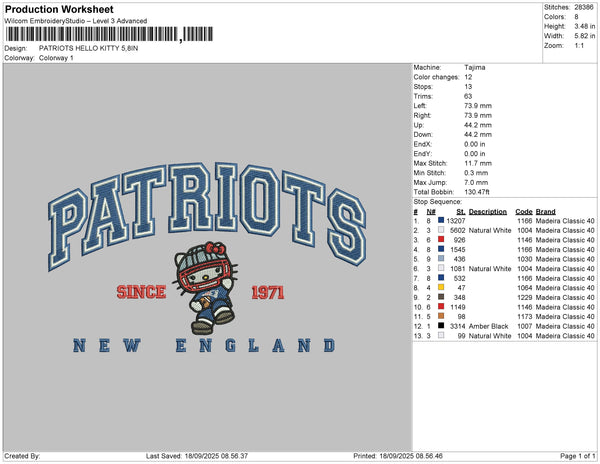The image size is (600, 464).
Task: Click Amber Black description in row 12
Action: (x=488, y=326)
